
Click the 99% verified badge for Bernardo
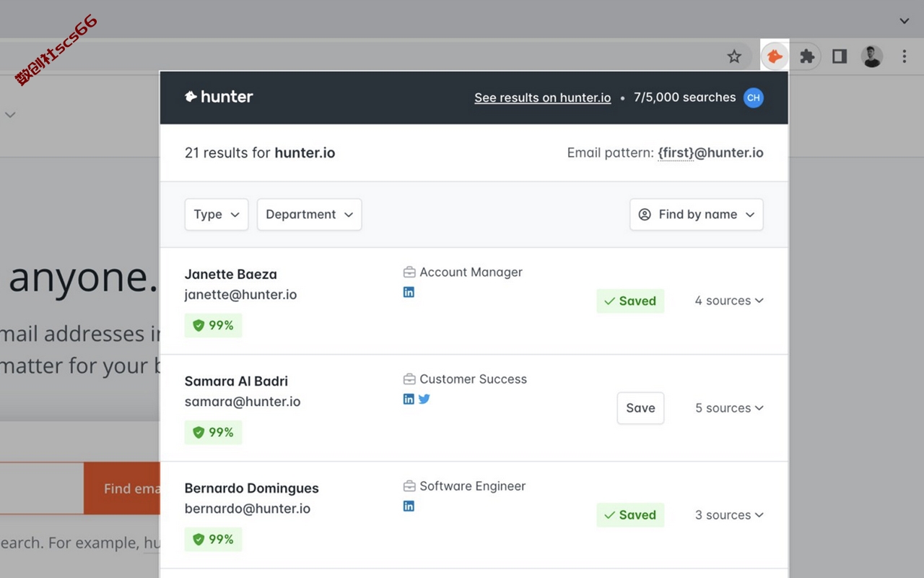(x=213, y=539)
